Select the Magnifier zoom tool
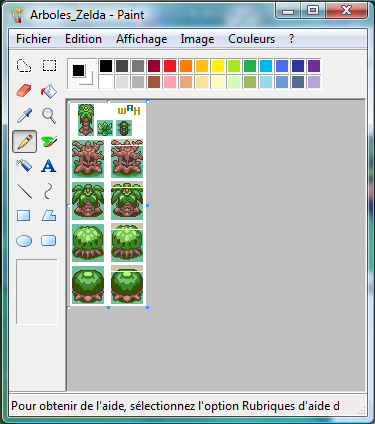This screenshot has height=424, width=375. (49, 116)
